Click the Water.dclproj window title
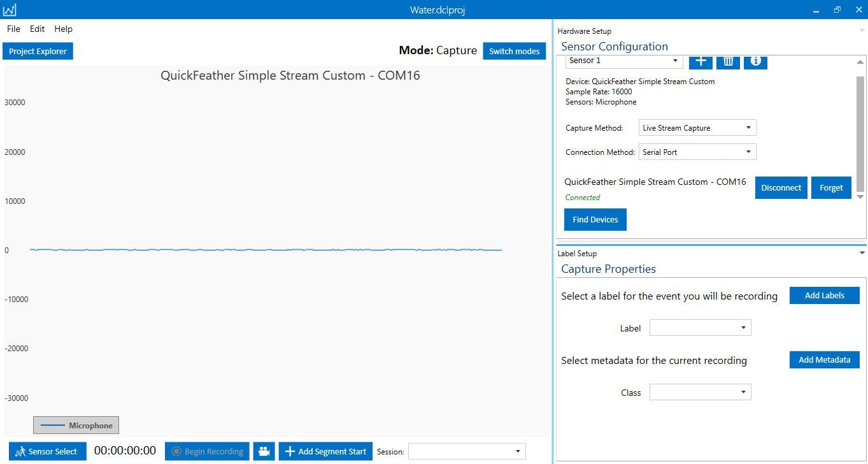 point(438,10)
